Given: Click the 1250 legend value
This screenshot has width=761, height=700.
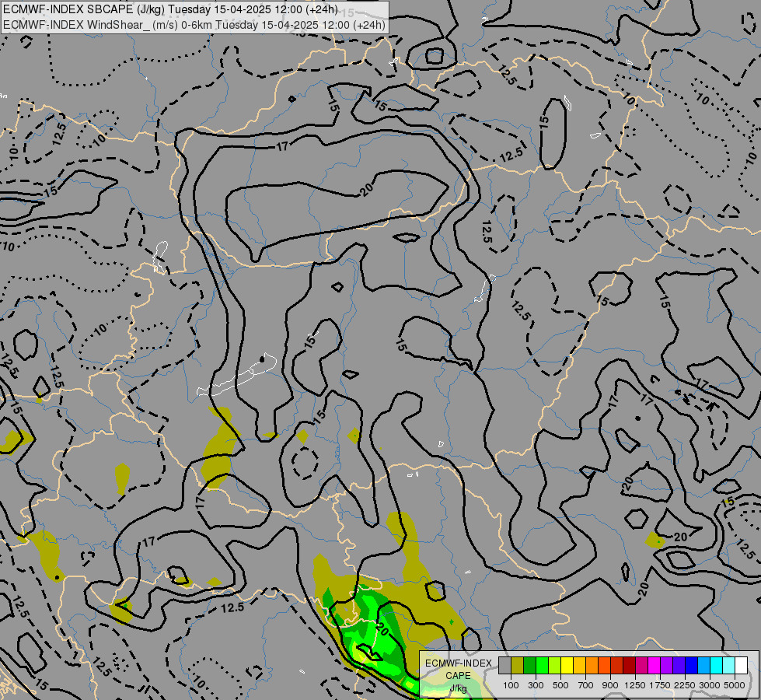Looking at the screenshot, I should pos(635,685).
